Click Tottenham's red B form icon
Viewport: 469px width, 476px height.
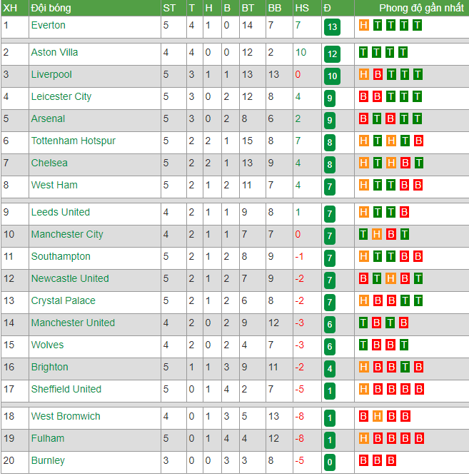point(418,141)
